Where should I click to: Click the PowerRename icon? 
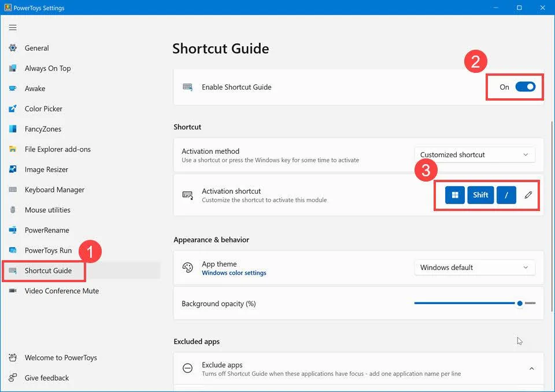click(x=13, y=230)
